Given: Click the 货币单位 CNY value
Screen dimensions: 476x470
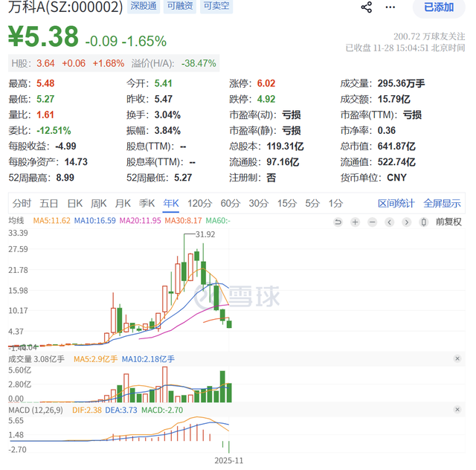Looking at the screenshot, I should pyautogui.click(x=396, y=178).
